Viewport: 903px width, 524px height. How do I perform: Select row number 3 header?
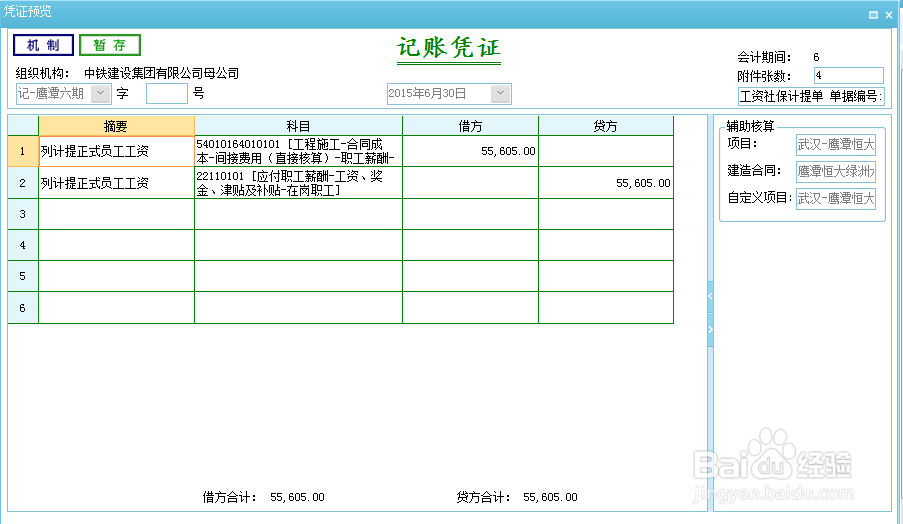(22, 214)
